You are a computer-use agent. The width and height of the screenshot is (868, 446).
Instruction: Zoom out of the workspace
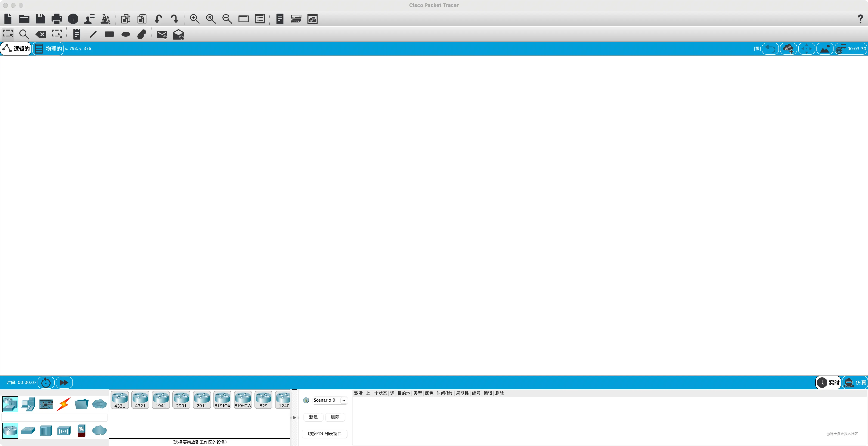(x=227, y=19)
